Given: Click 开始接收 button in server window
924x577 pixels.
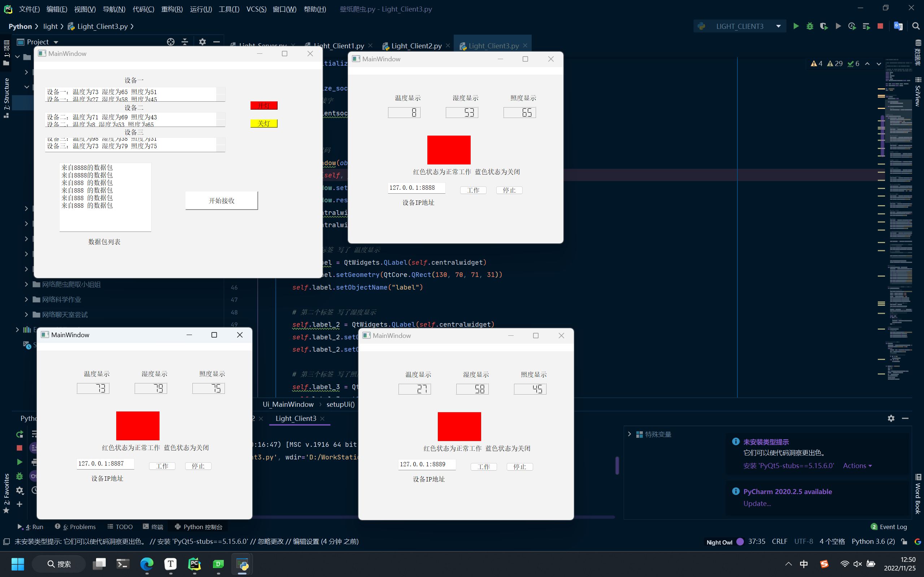Looking at the screenshot, I should pos(222,200).
